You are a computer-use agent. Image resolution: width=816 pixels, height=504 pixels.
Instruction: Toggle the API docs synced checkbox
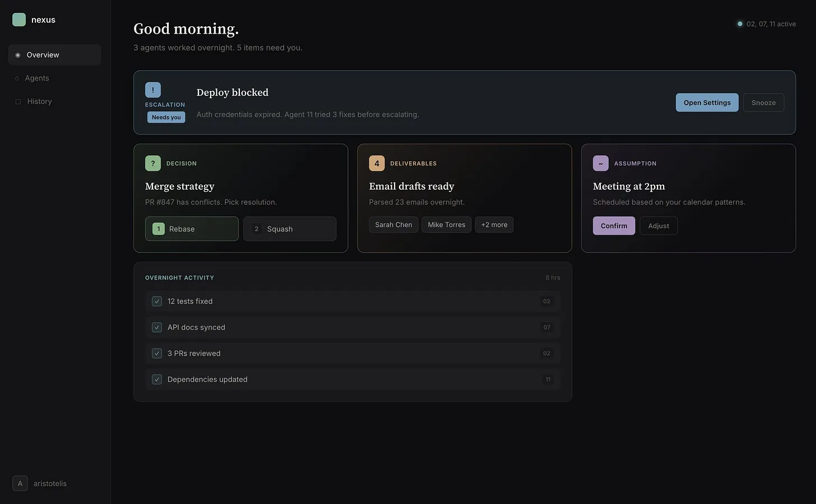click(157, 328)
